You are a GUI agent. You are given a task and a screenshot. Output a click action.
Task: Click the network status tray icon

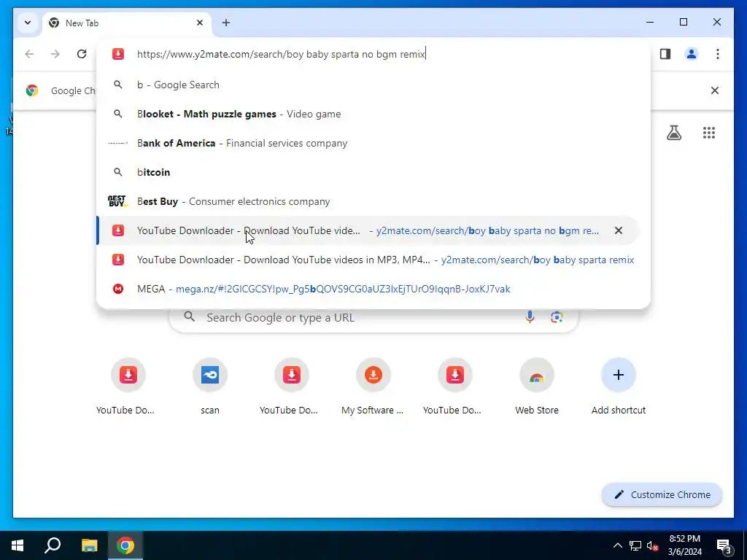(635, 545)
